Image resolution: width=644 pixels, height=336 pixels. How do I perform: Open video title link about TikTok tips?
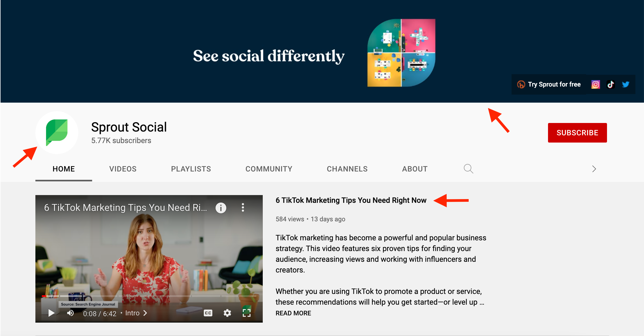351,200
